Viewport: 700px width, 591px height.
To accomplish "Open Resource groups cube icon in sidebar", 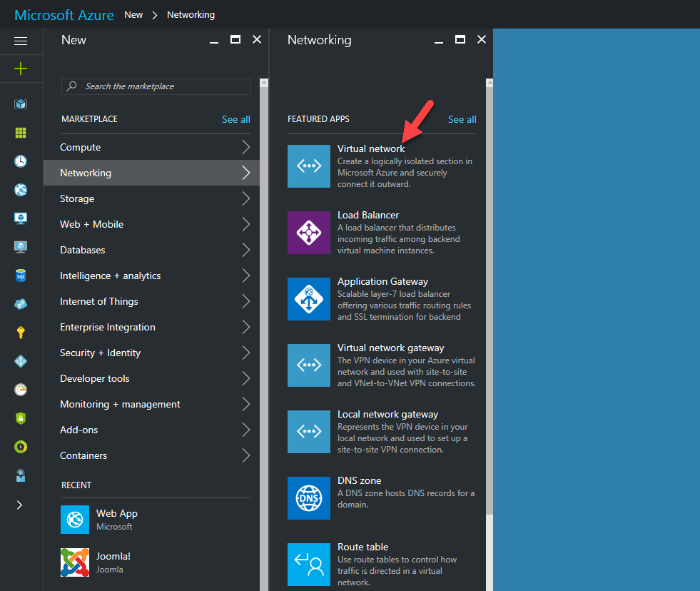I will (x=21, y=104).
